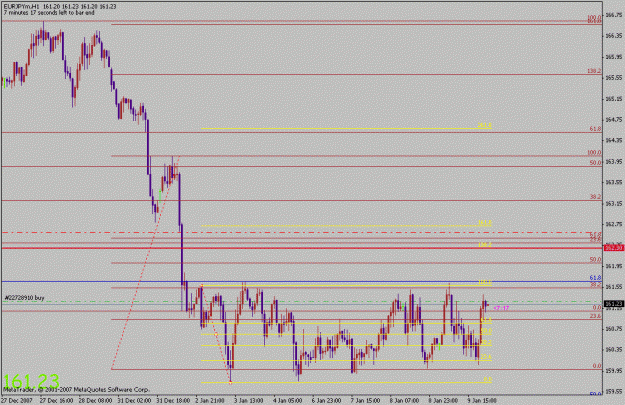Click the '7 minutes 17 seconds left to bar end' text
The width and height of the screenshot is (625, 405).
[x=49, y=13]
